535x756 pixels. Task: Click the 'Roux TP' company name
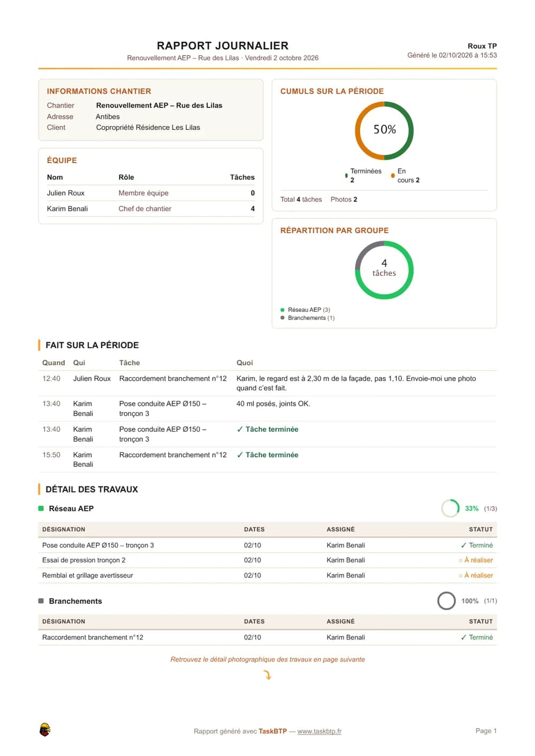click(482, 46)
